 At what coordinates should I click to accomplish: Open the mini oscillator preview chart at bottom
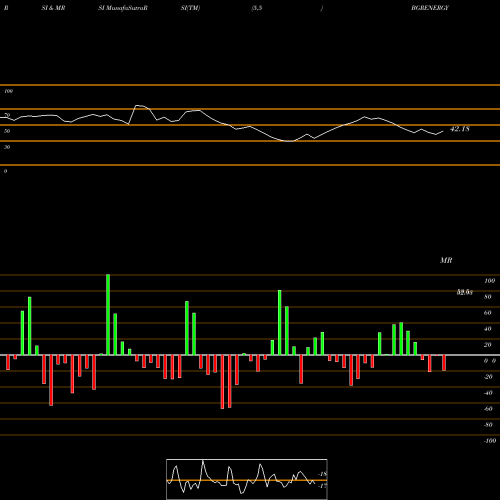pyautogui.click(x=247, y=479)
